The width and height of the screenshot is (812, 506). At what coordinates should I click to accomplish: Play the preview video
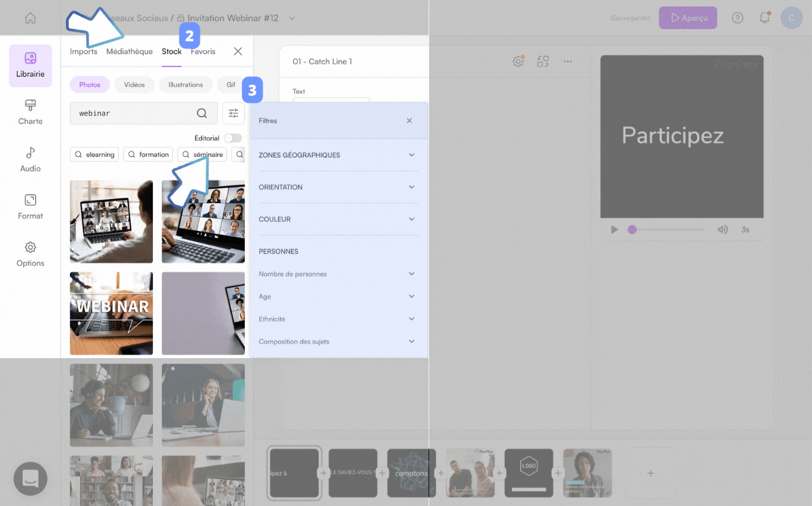[615, 229]
